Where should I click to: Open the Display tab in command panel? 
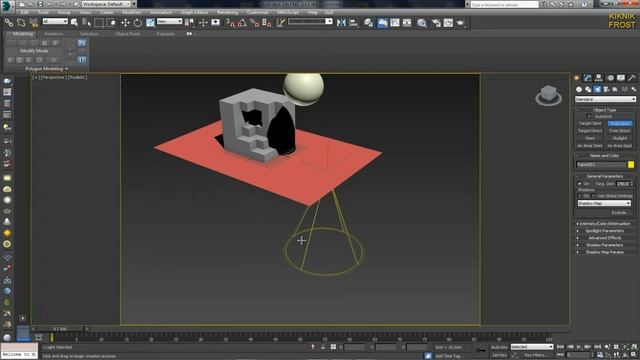[621, 78]
